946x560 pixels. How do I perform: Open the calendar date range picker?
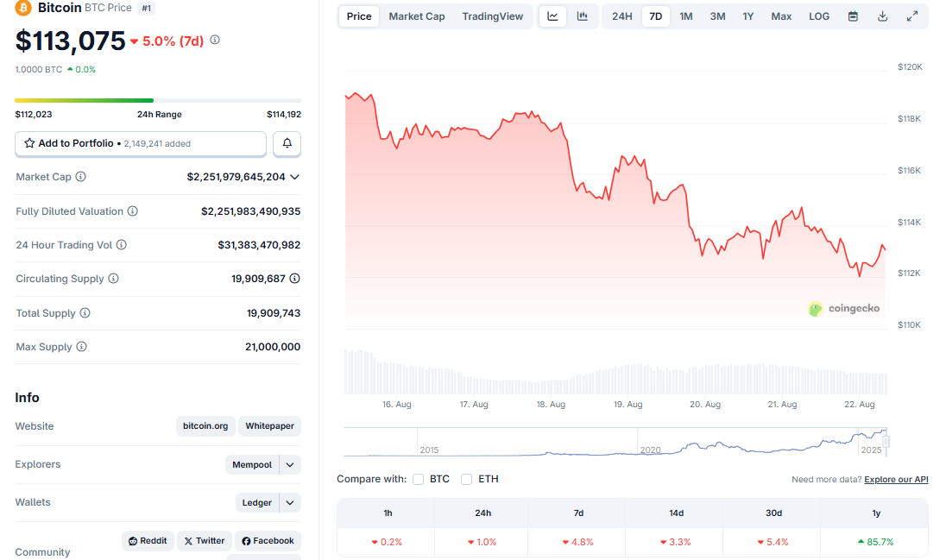point(853,16)
